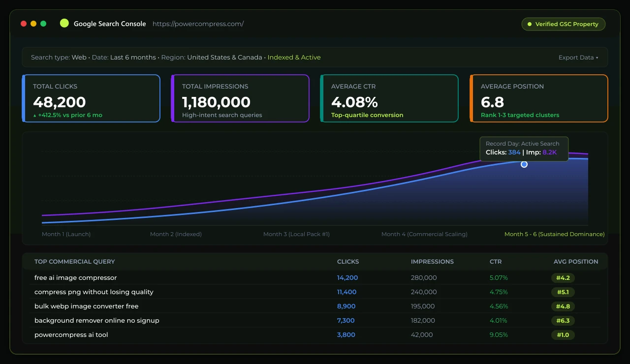
Task: Open the powercompress.com property URL
Action: pos(198,24)
